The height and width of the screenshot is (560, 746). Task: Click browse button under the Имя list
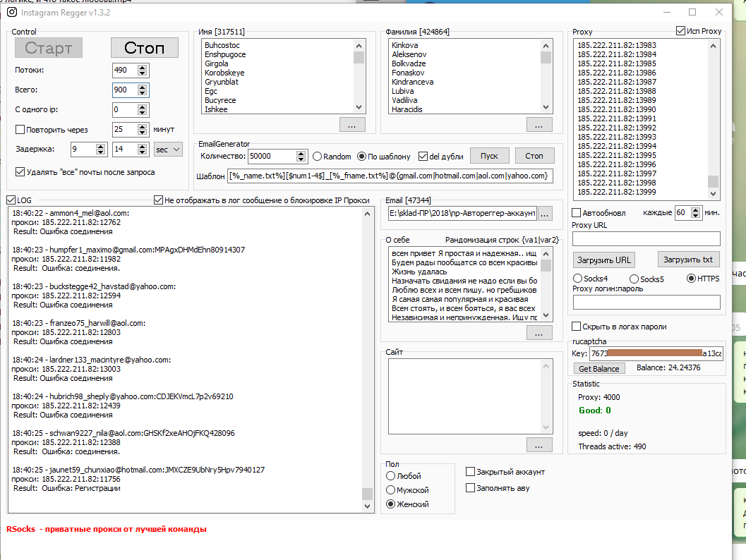click(x=352, y=125)
